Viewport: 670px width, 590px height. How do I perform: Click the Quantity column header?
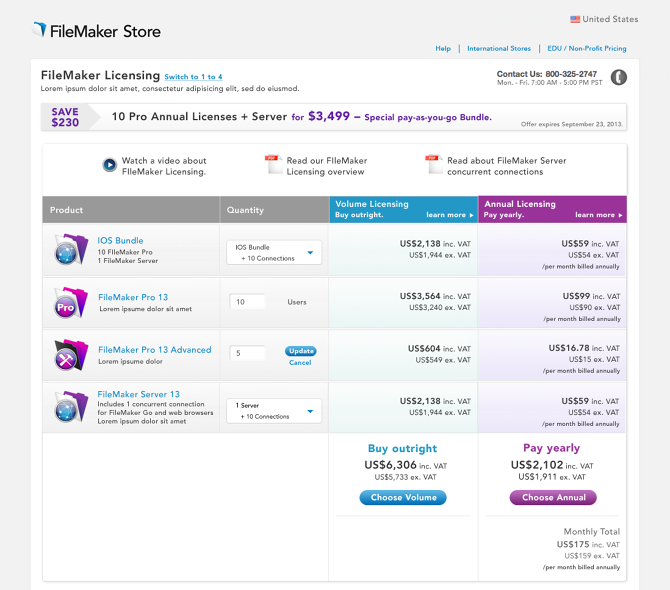pos(274,209)
